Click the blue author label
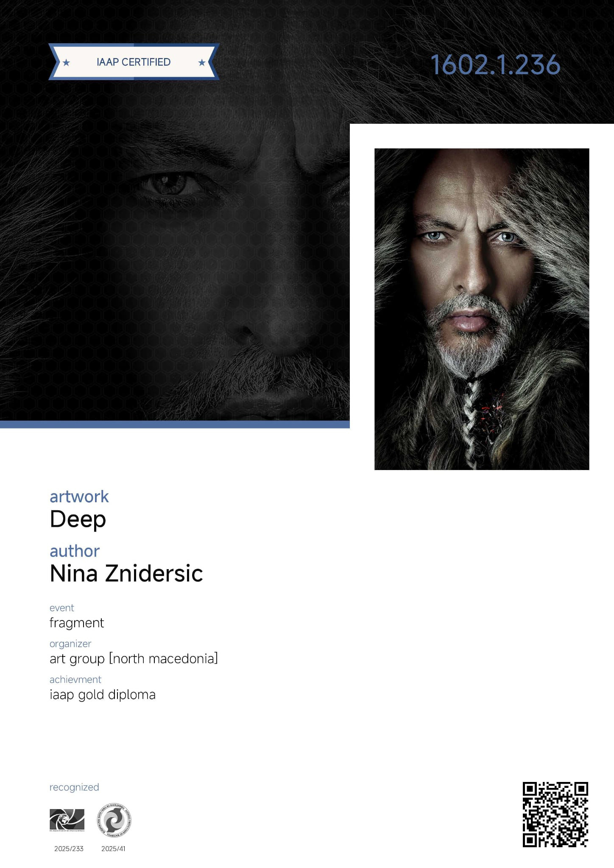614x868 pixels. point(75,551)
